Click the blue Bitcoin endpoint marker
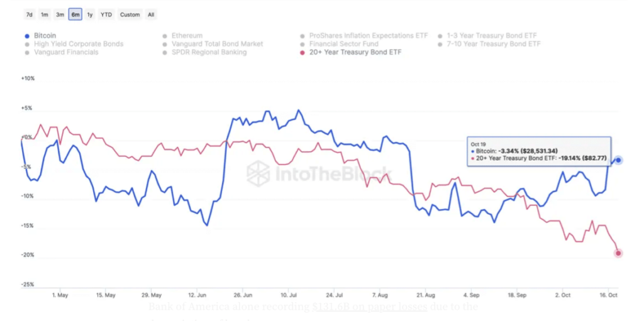 (618, 160)
